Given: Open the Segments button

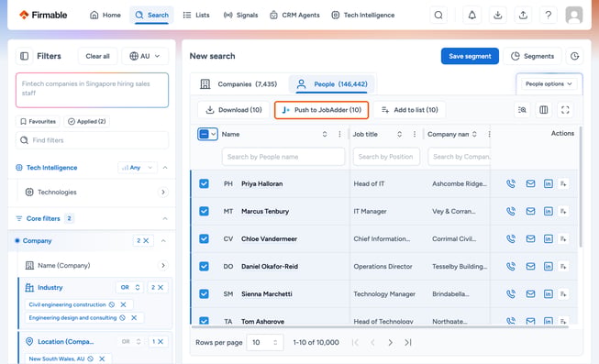Looking at the screenshot, I should (533, 56).
